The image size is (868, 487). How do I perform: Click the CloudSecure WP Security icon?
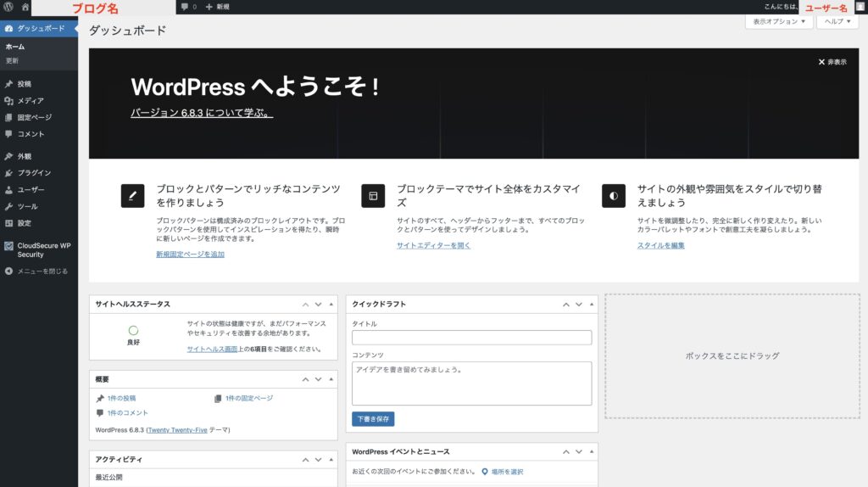pyautogui.click(x=8, y=245)
